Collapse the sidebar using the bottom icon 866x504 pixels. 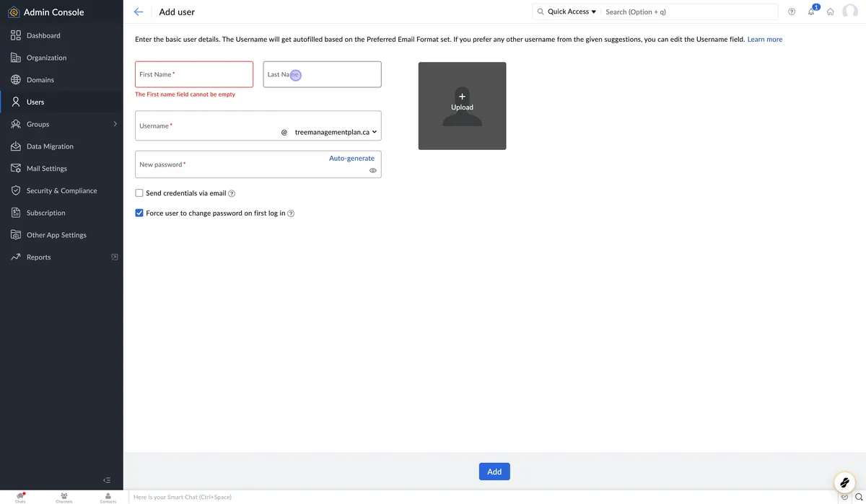pos(107,480)
